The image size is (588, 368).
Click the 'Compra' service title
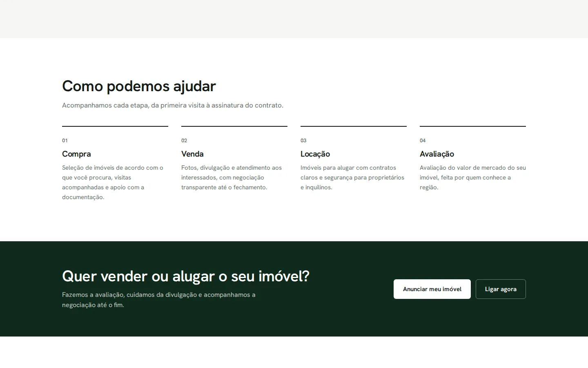pyautogui.click(x=76, y=154)
